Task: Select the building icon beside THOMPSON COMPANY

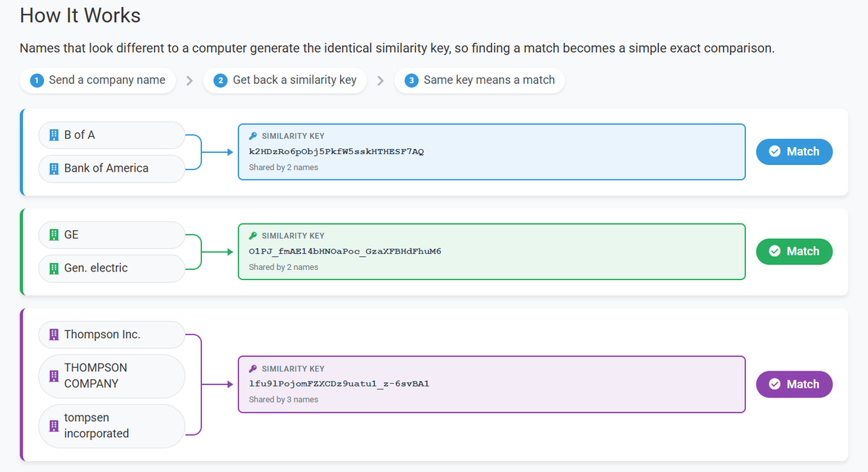Action: point(54,376)
